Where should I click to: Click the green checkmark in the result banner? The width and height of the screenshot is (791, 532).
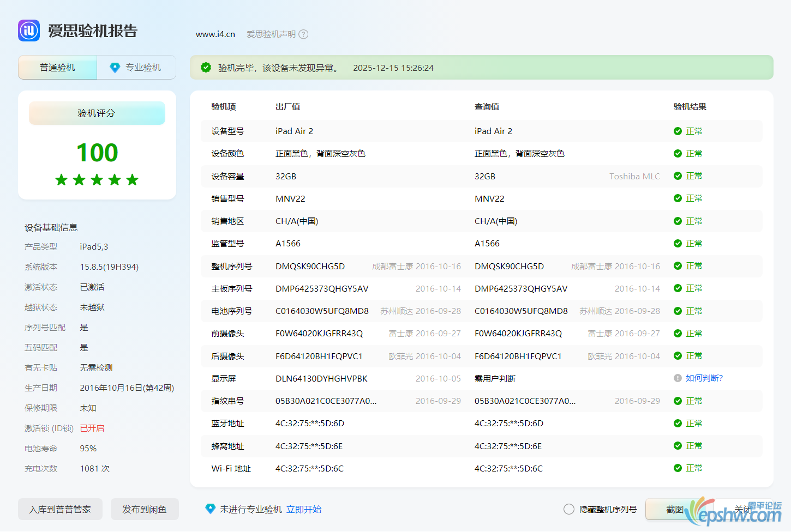pos(206,68)
